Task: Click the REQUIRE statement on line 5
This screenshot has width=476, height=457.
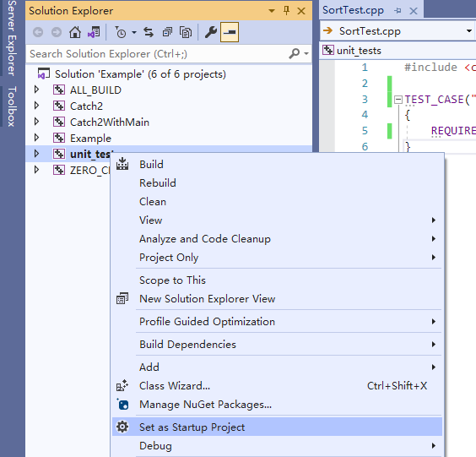Action: coord(453,131)
